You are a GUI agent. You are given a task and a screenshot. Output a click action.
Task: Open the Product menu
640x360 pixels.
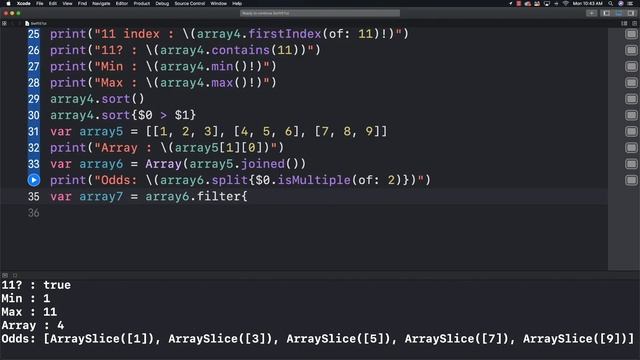(x=142, y=3)
